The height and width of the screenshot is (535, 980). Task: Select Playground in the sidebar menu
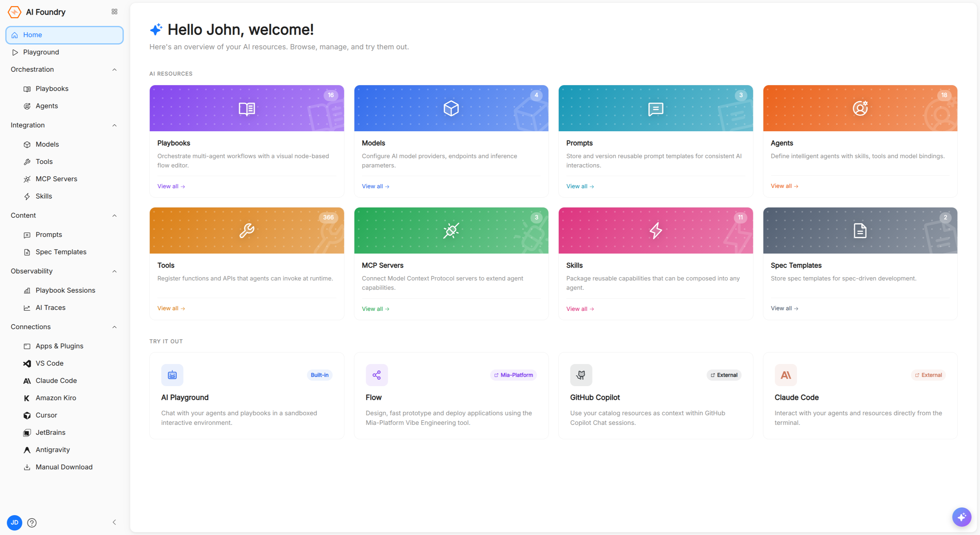64,52
